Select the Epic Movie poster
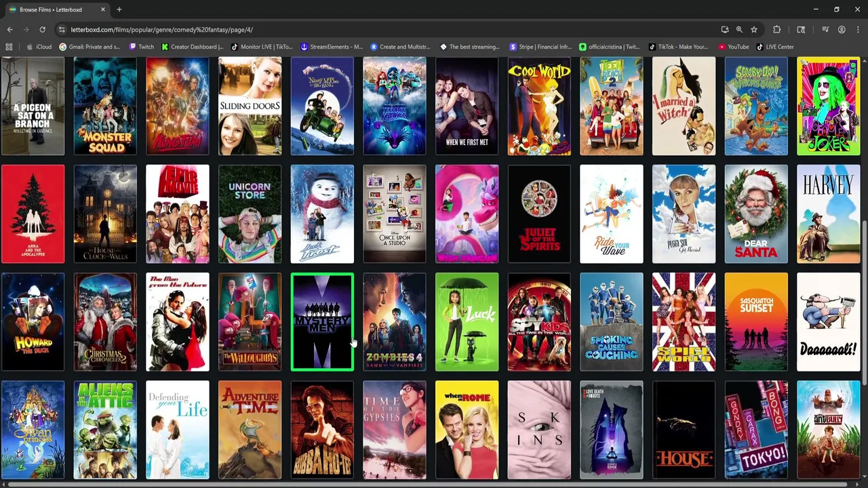Image resolution: width=868 pixels, height=488 pixels. coord(178,214)
